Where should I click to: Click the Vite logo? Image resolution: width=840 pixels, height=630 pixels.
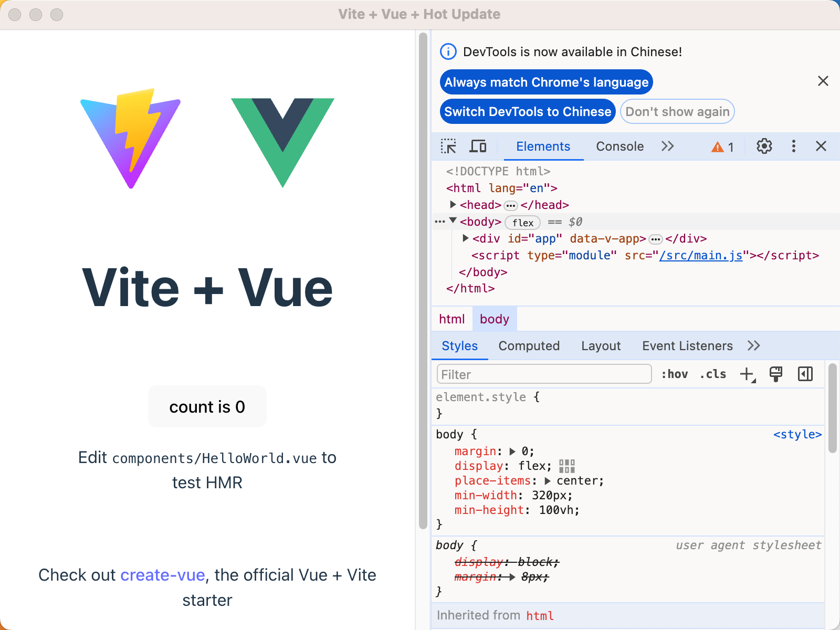[130, 139]
